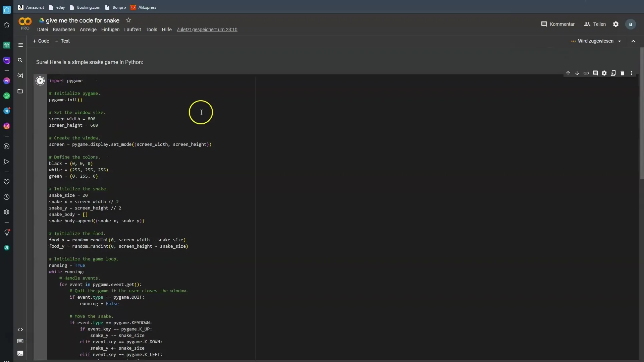Viewport: 644px width, 362px height.
Task: Open the AliExpress bookmark
Action: click(144, 7)
